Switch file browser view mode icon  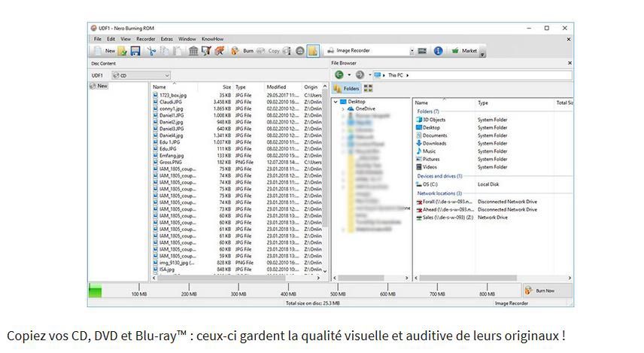(369, 88)
